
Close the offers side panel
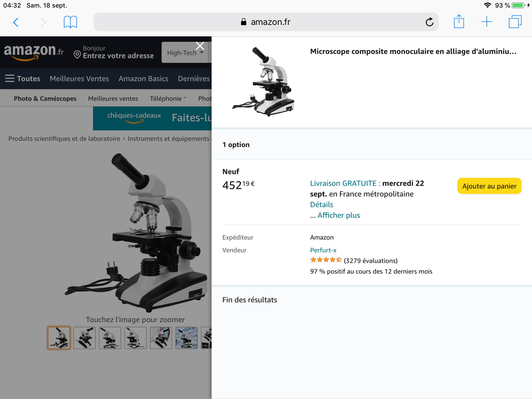click(x=200, y=46)
